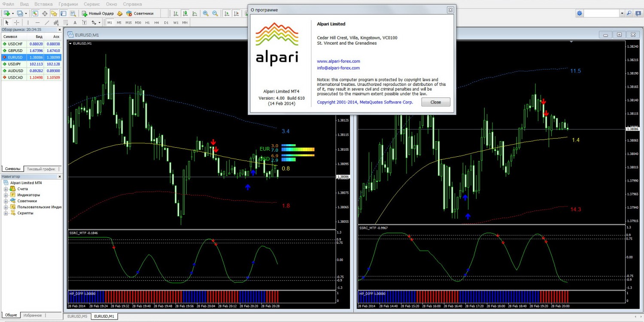Open the Сервис menu
Image resolution: width=644 pixels, height=322 pixels.
92,4
